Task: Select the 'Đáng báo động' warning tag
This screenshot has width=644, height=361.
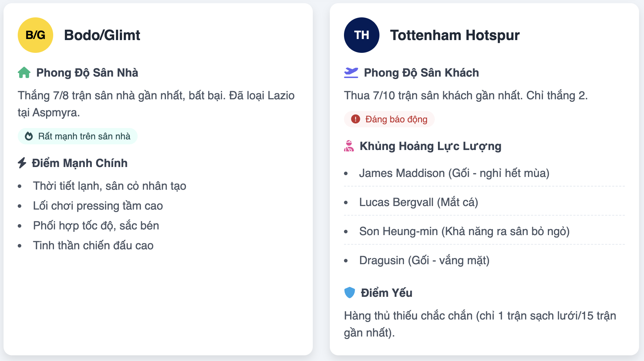Action: tap(389, 119)
